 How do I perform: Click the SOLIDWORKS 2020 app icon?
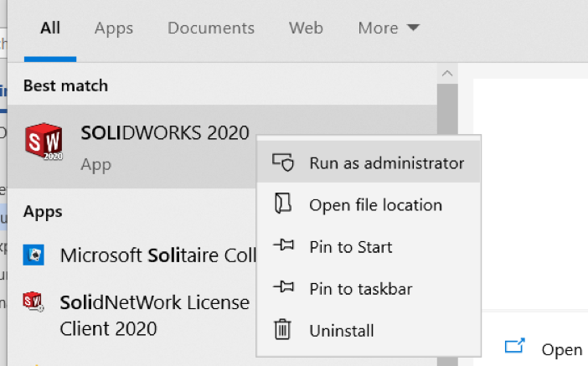(x=44, y=141)
